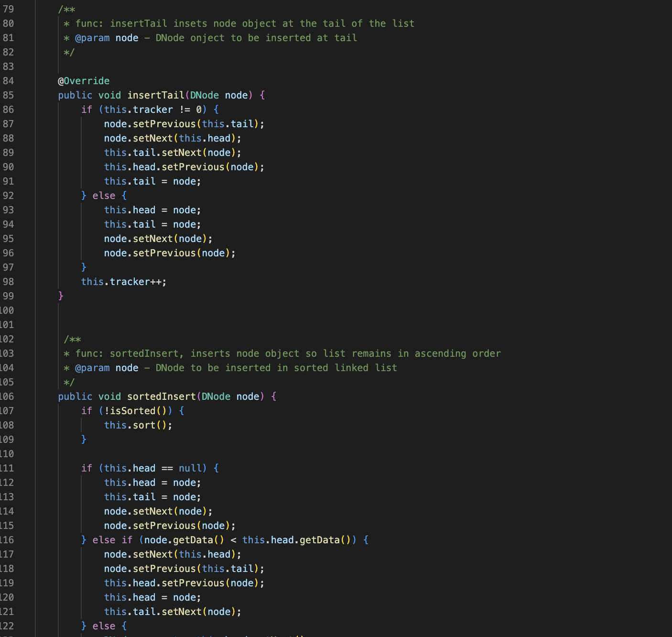Image resolution: width=672 pixels, height=637 pixels.
Task: Select line number 86 in the gutter
Action: [x=8, y=110]
